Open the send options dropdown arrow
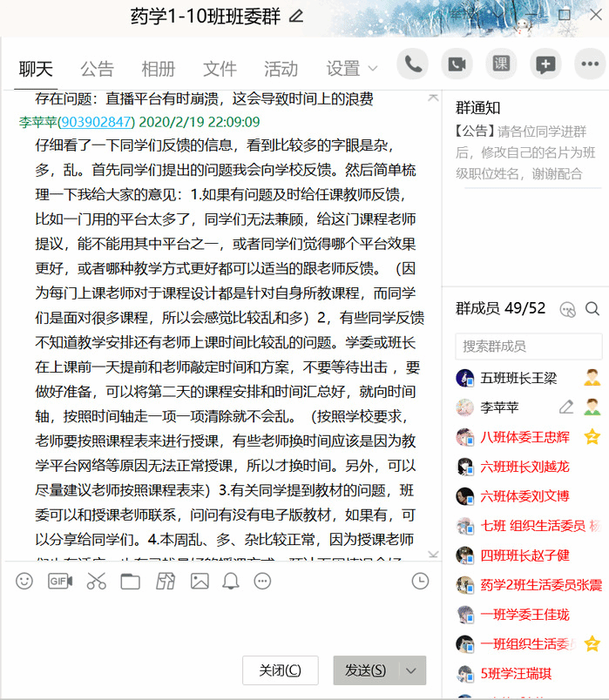This screenshot has height=700, width=609. [412, 670]
